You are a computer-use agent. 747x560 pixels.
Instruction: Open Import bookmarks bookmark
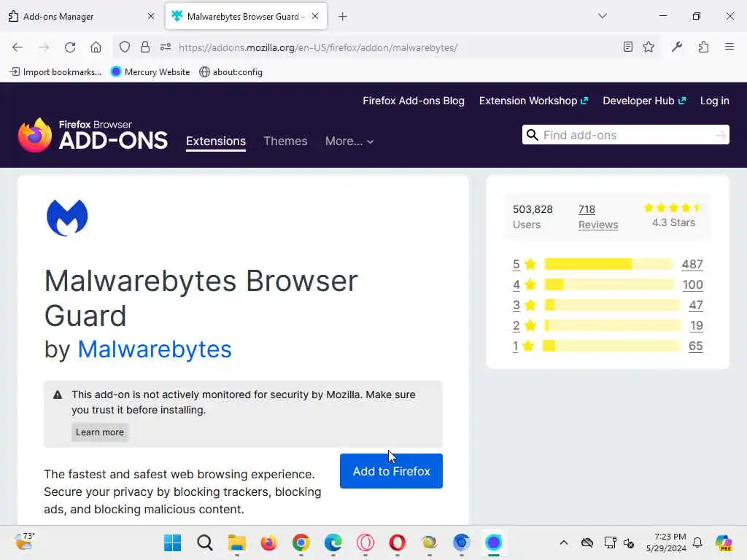(x=55, y=72)
